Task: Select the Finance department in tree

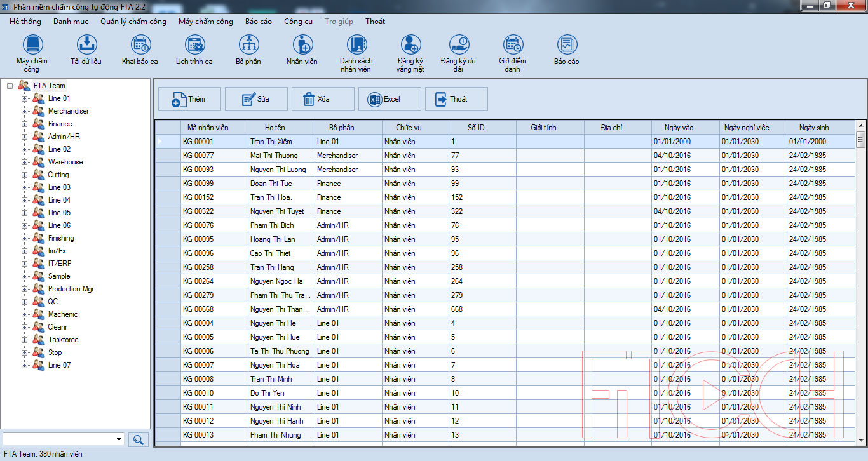Action: (x=60, y=124)
